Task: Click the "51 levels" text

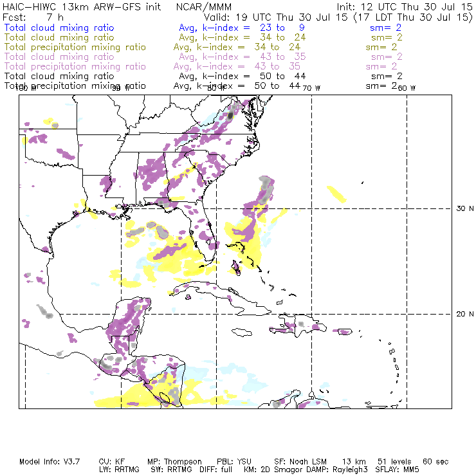Action: click(394, 462)
